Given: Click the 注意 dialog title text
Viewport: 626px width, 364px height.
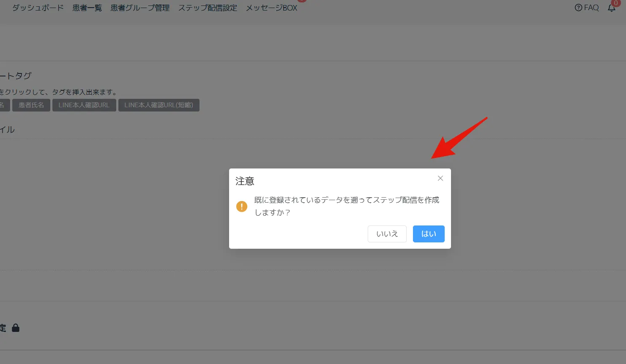Looking at the screenshot, I should coord(245,181).
